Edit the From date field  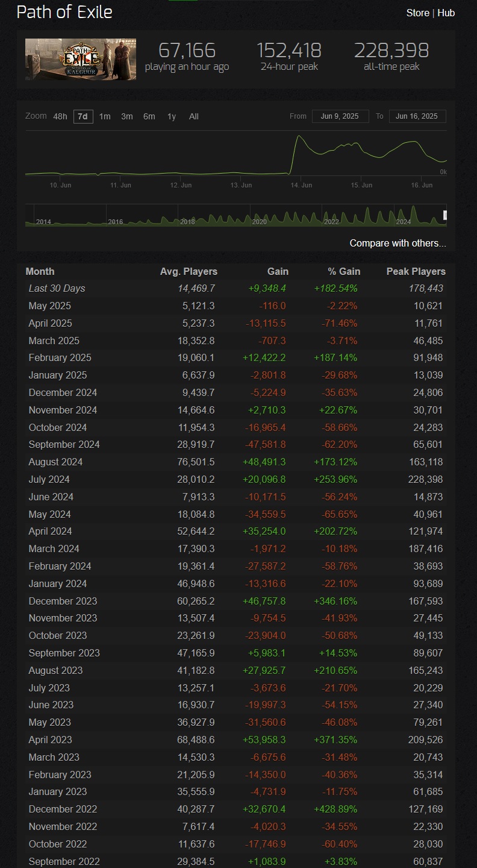340,116
